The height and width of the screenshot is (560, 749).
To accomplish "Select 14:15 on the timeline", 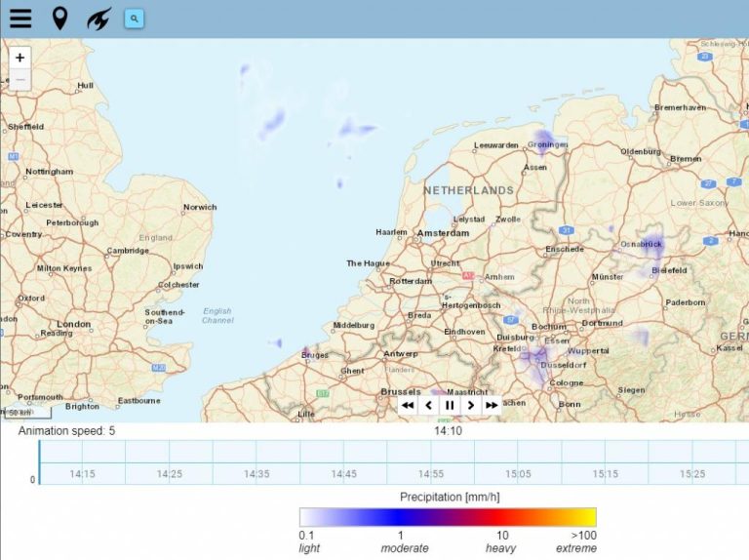I will coord(83,473).
